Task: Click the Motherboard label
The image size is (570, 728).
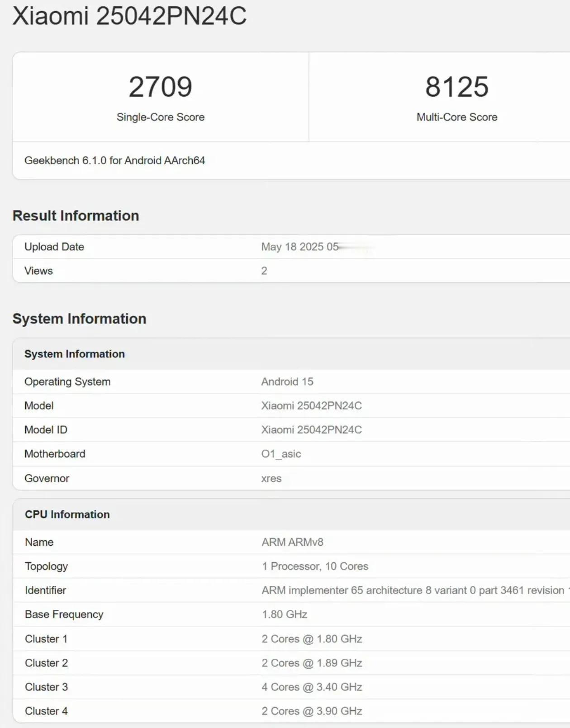Action: (55, 454)
